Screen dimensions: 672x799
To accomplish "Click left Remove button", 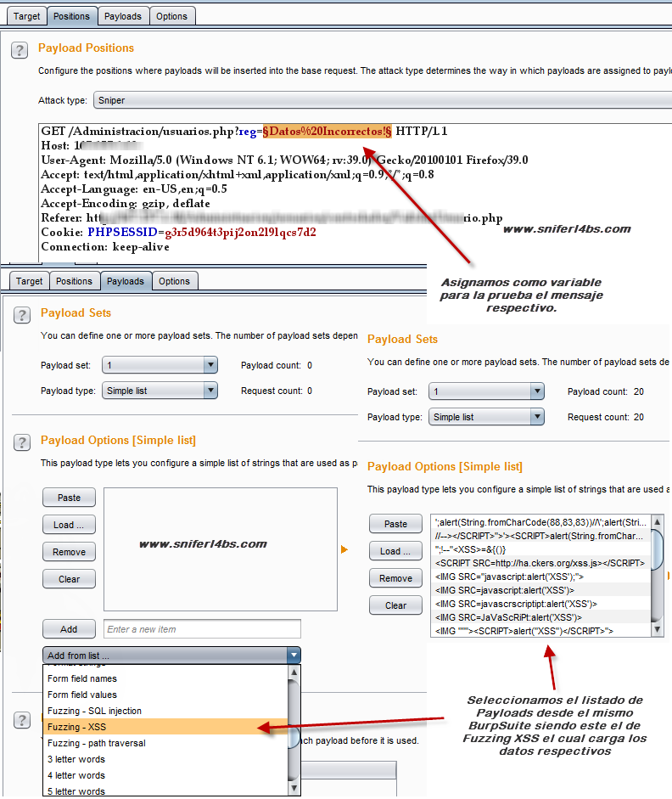I will tap(69, 552).
